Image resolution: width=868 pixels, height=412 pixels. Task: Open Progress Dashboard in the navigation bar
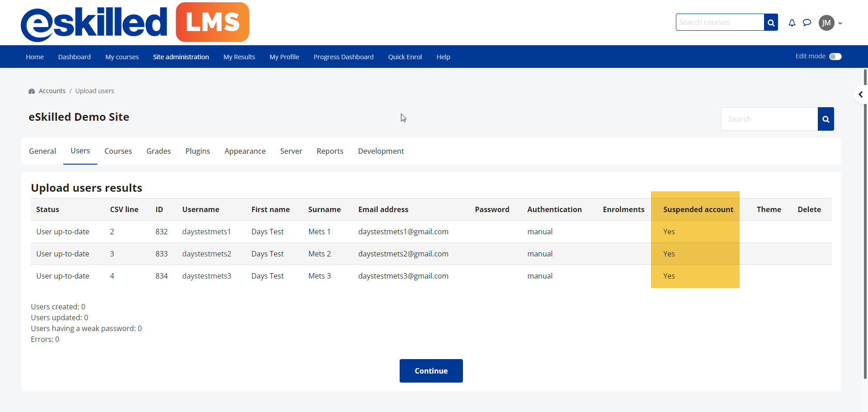[x=344, y=57]
